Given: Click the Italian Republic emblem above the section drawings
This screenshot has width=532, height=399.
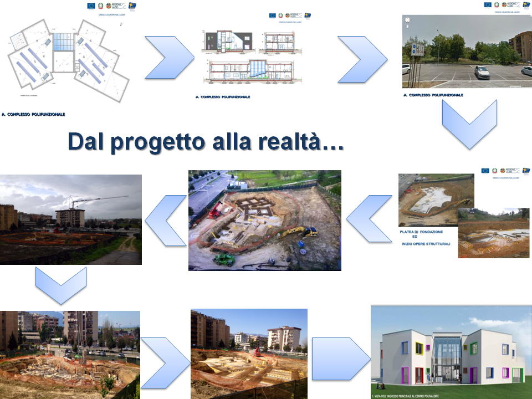Looking at the screenshot, I should pyautogui.click(x=280, y=16).
